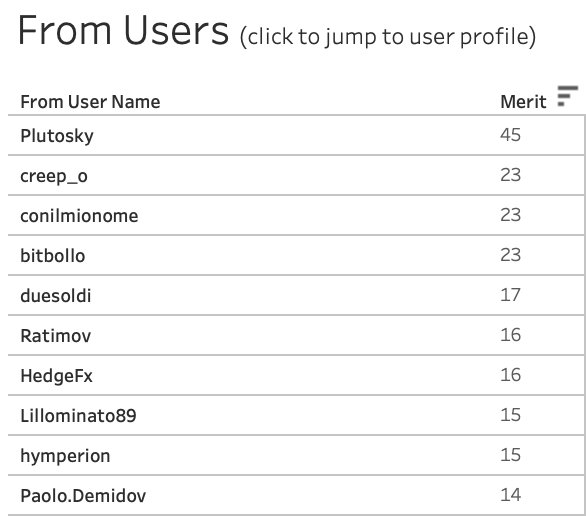This screenshot has width=586, height=516.
Task: Select bitbollo's merit value 23
Action: pyautogui.click(x=511, y=255)
